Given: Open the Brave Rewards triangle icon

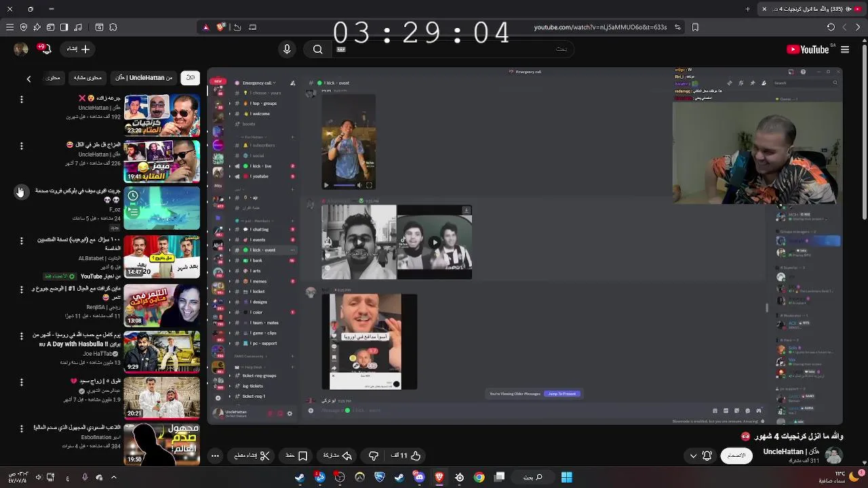Looking at the screenshot, I should 205,27.
